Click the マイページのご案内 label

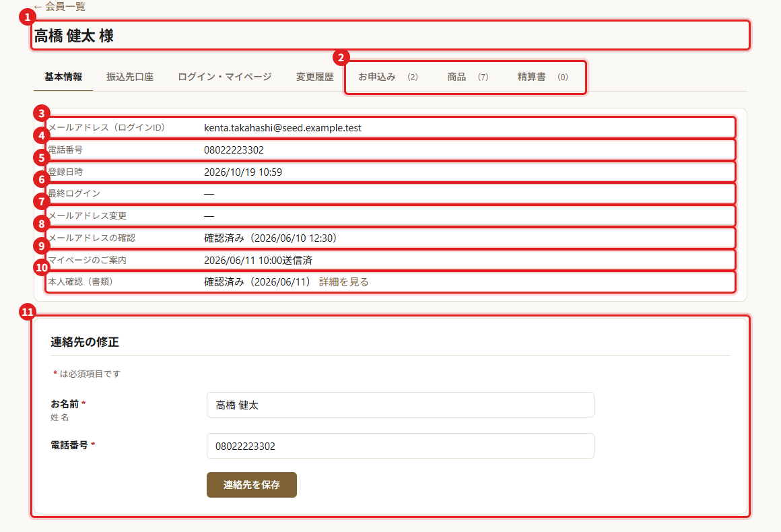click(x=87, y=260)
